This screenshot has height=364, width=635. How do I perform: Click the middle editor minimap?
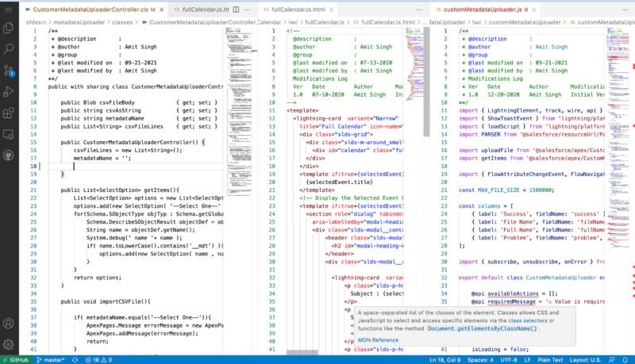pyautogui.click(x=414, y=65)
